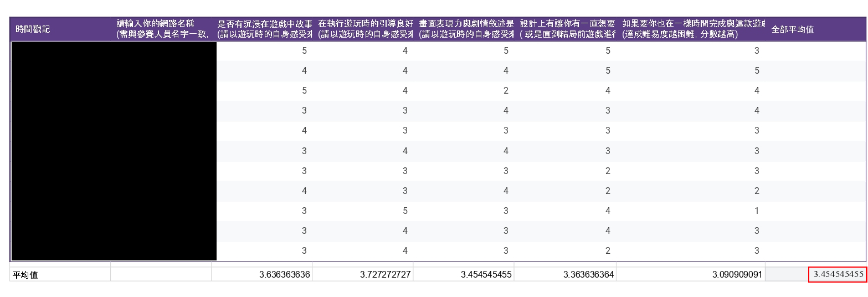This screenshot has width=868, height=297.
Task: Click the average cell showing 3.636363636
Action: pyautogui.click(x=262, y=274)
